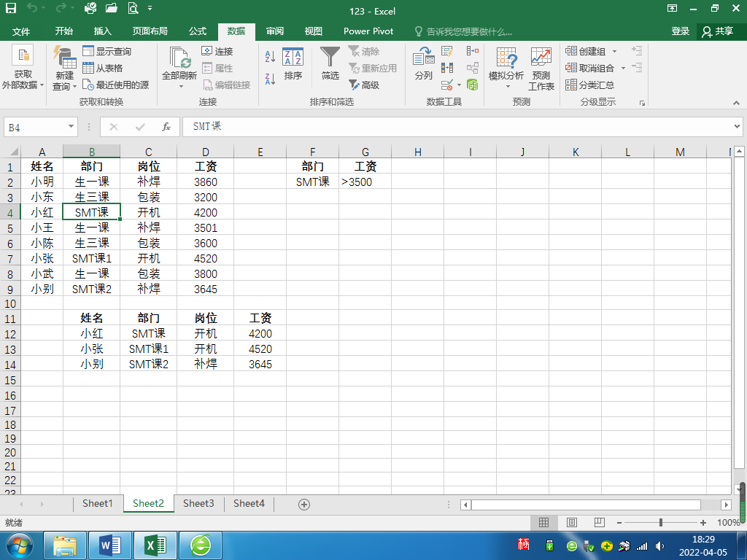Viewport: 747px width, 560px height.
Task: Click the Consolidate icon
Action: coord(473,51)
